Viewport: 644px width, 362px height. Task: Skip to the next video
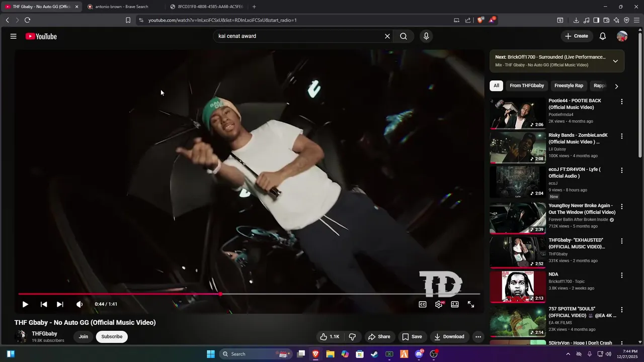tap(60, 304)
